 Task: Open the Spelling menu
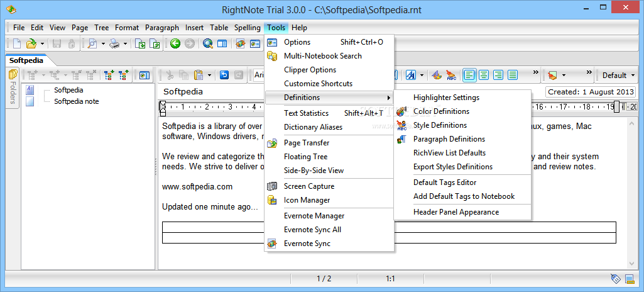(248, 28)
